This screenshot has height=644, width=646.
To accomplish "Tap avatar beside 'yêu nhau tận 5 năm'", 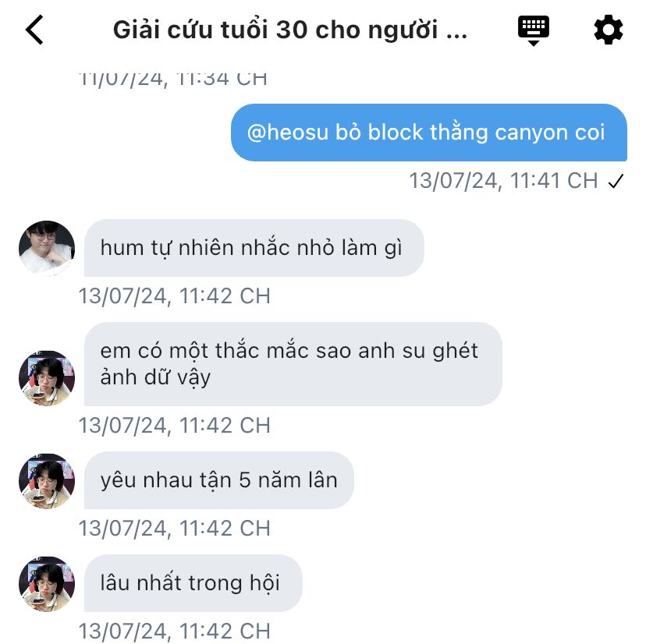I will (47, 481).
